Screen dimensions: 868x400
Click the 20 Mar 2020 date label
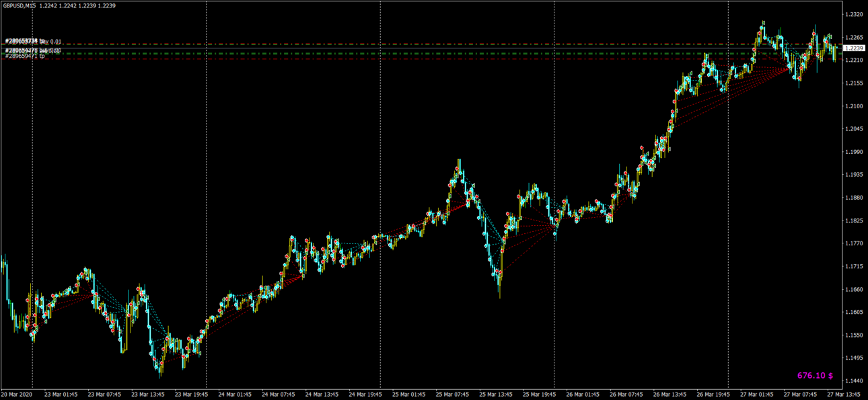click(17, 395)
